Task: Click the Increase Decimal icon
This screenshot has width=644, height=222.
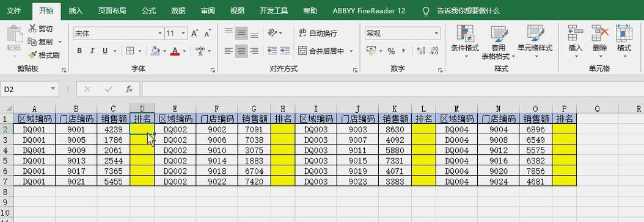Action: [421, 51]
